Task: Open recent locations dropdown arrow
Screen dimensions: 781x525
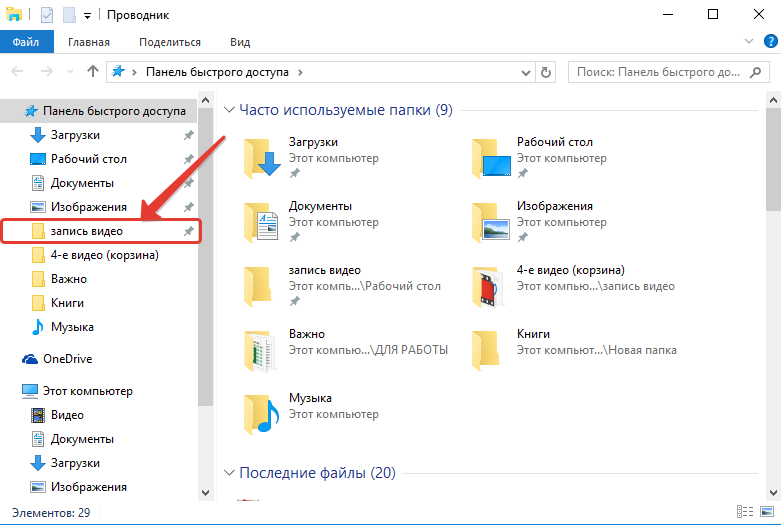Action: pos(70,72)
